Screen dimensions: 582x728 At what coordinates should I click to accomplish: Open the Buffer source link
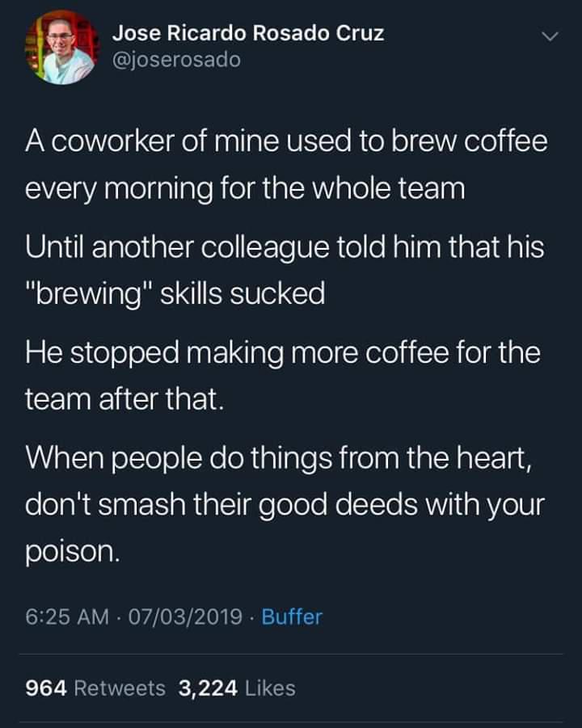tap(292, 617)
